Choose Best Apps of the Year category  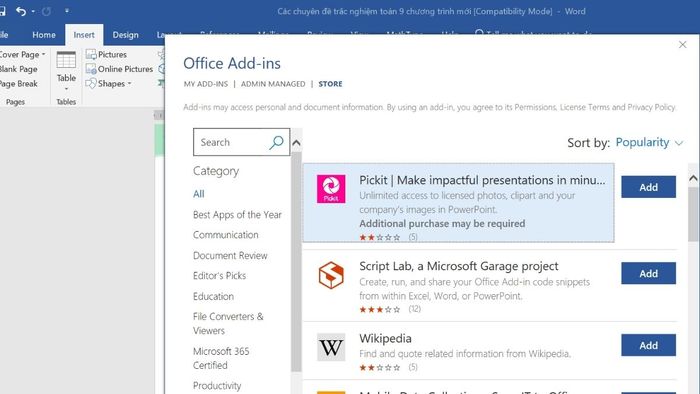point(237,215)
